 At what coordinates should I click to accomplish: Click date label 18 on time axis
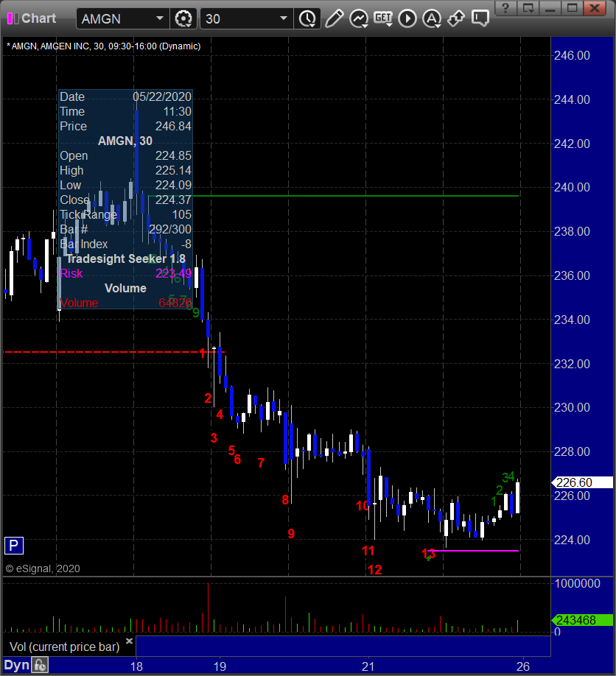click(136, 666)
